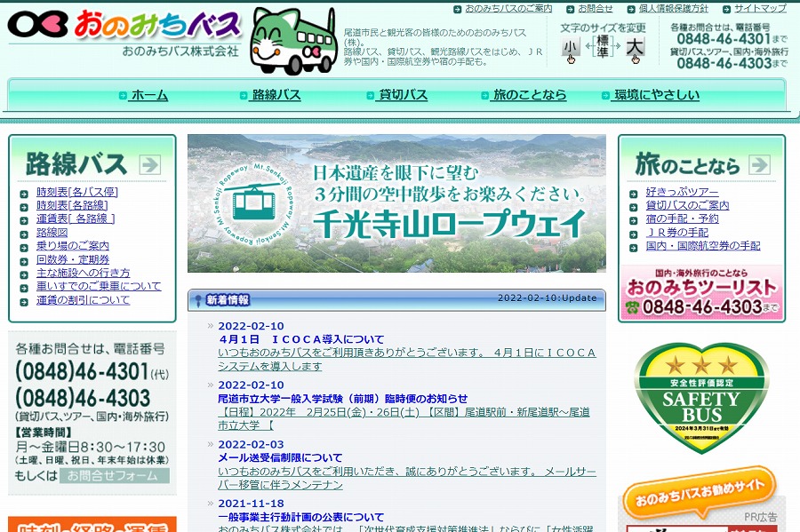Open 車いすでのご乗車について link
Viewport: 800px width, 532px height.
pos(99,286)
